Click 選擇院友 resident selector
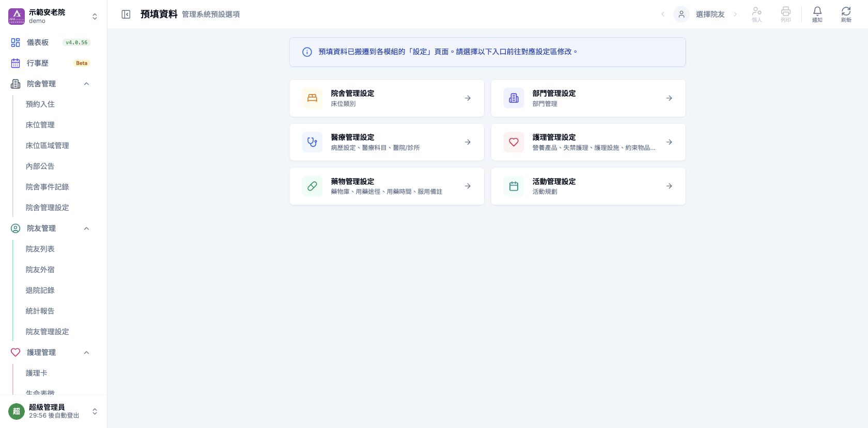Image resolution: width=868 pixels, height=428 pixels. 710,14
